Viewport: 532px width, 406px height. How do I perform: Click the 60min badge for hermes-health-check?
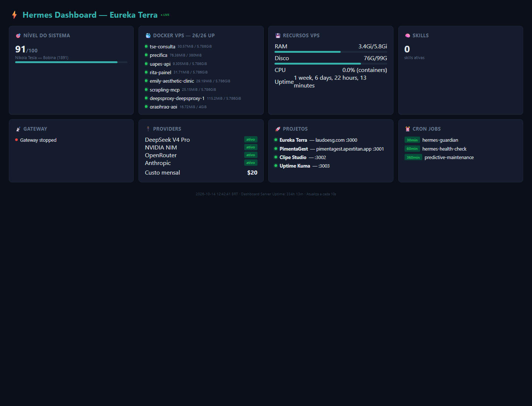coord(412,149)
